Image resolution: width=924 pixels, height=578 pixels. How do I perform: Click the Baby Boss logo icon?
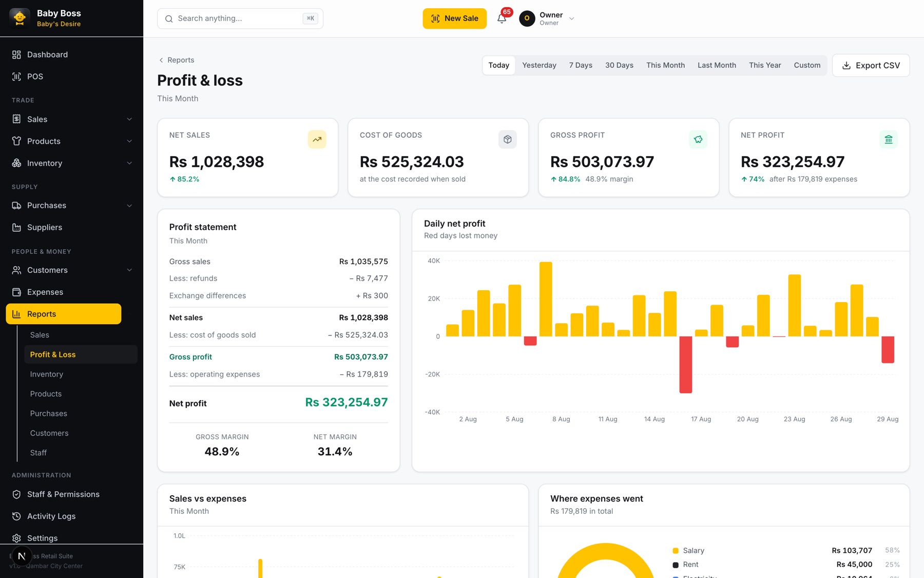tap(20, 18)
